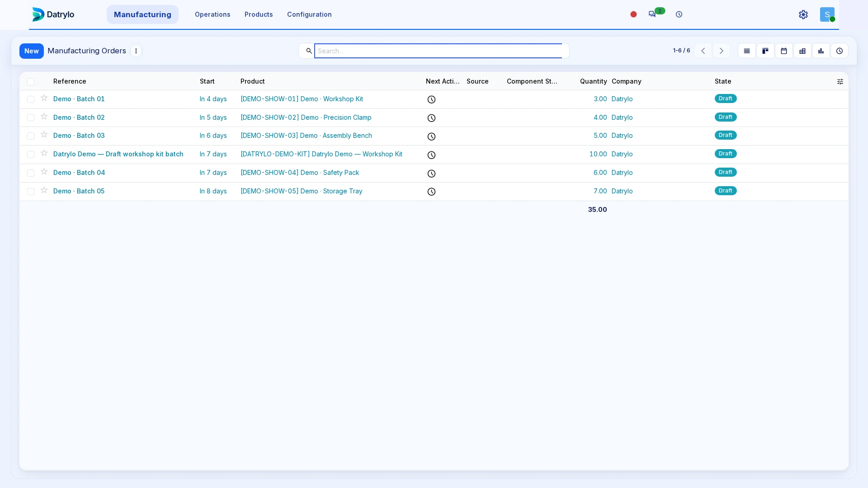Image resolution: width=868 pixels, height=488 pixels.
Task: Open the user avatar menu S
Action: click(x=827, y=14)
